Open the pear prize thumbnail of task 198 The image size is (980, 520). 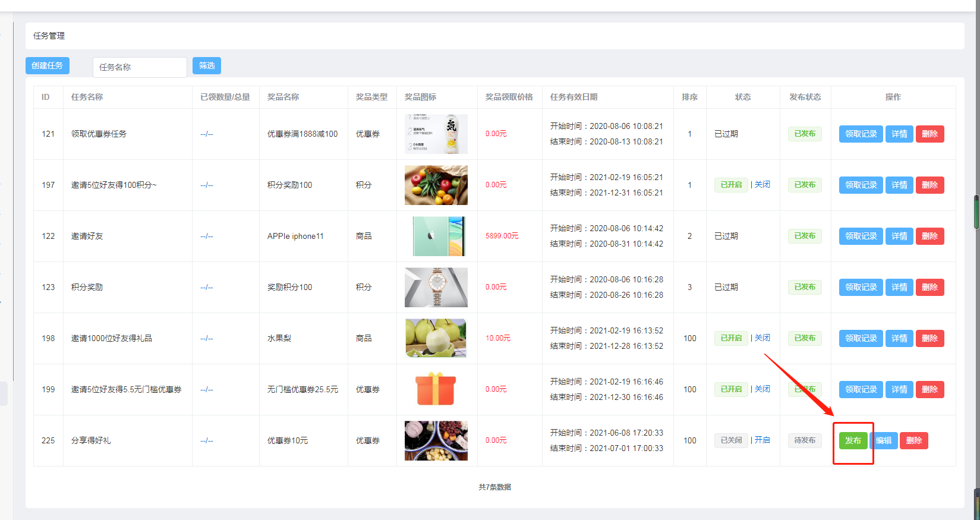click(436, 338)
